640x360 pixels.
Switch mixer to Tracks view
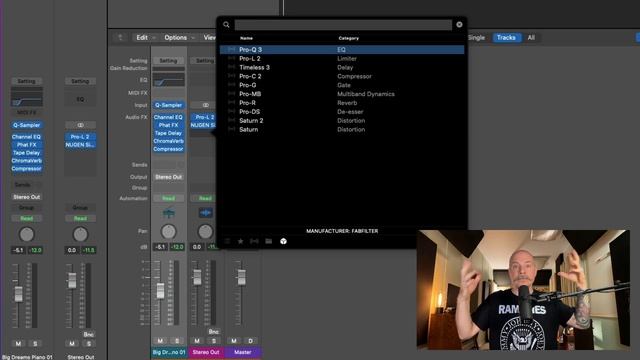[506, 38]
